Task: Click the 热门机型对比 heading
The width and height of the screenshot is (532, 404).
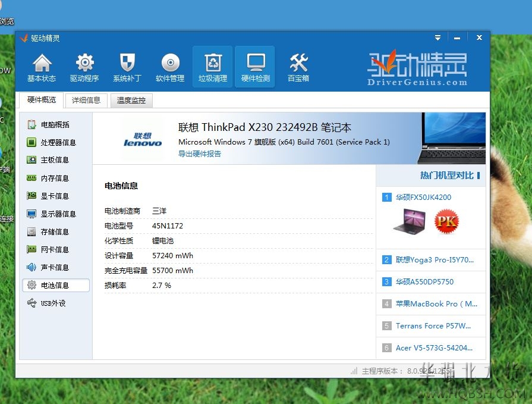Action: click(x=446, y=176)
